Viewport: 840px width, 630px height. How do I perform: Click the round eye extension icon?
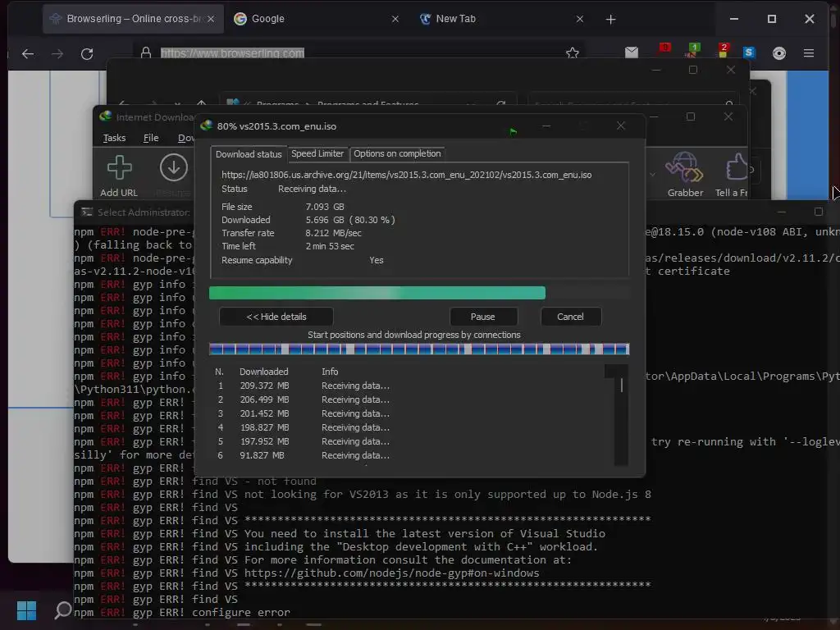(779, 53)
